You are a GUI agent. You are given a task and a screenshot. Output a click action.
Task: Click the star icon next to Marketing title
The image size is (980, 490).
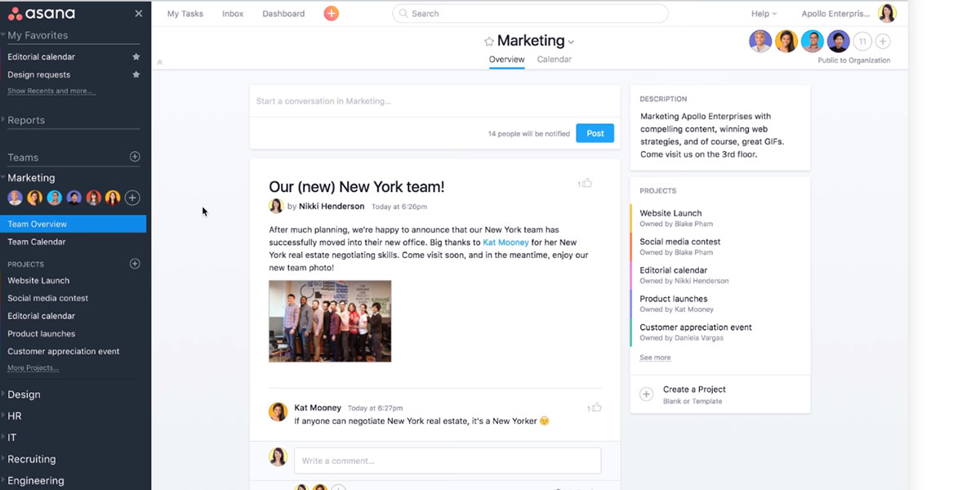489,40
